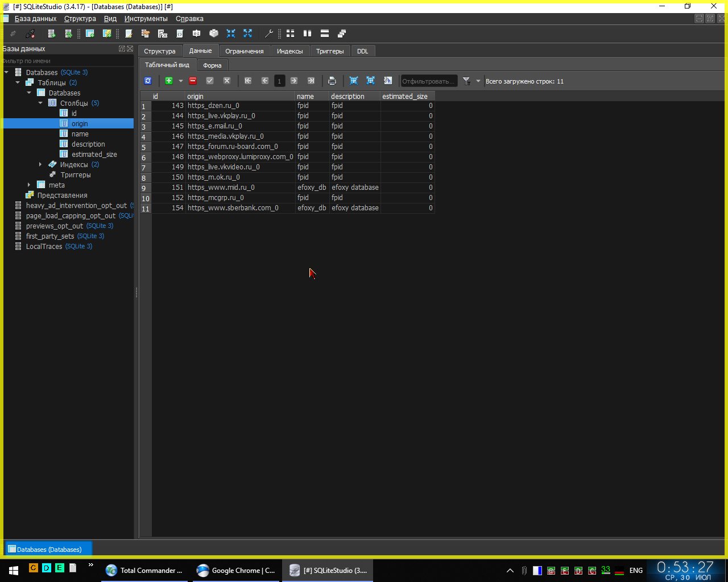Switch to the Структура tab
728x582 pixels.
coord(159,51)
